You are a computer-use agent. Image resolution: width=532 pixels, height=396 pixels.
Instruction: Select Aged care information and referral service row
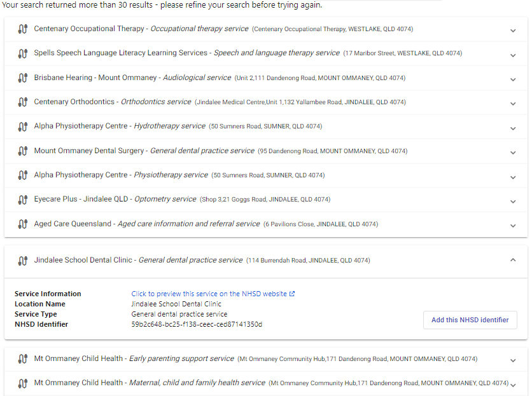[x=266, y=224]
